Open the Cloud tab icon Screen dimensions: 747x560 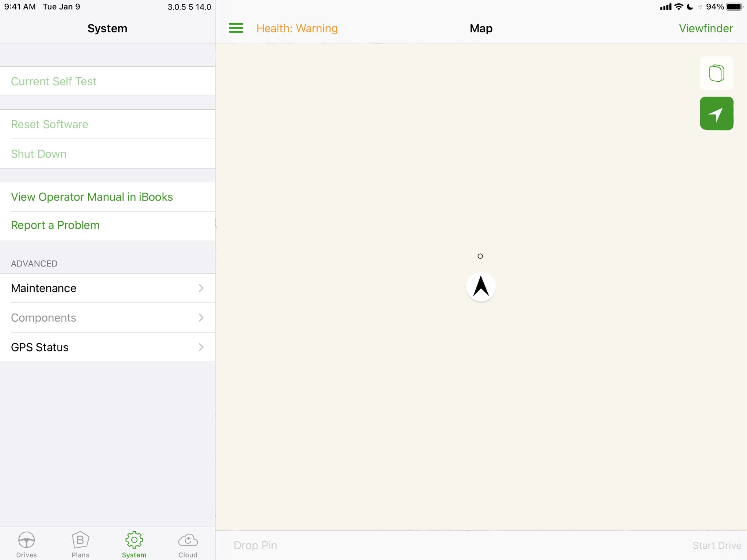point(188,544)
